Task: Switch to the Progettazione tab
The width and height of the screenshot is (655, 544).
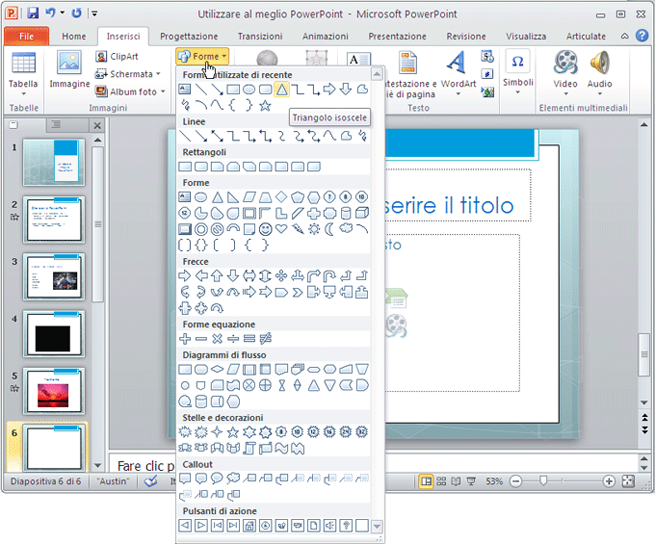Action: tap(189, 36)
